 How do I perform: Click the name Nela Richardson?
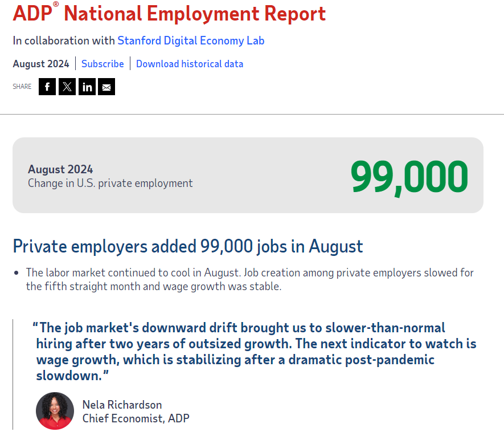122,405
